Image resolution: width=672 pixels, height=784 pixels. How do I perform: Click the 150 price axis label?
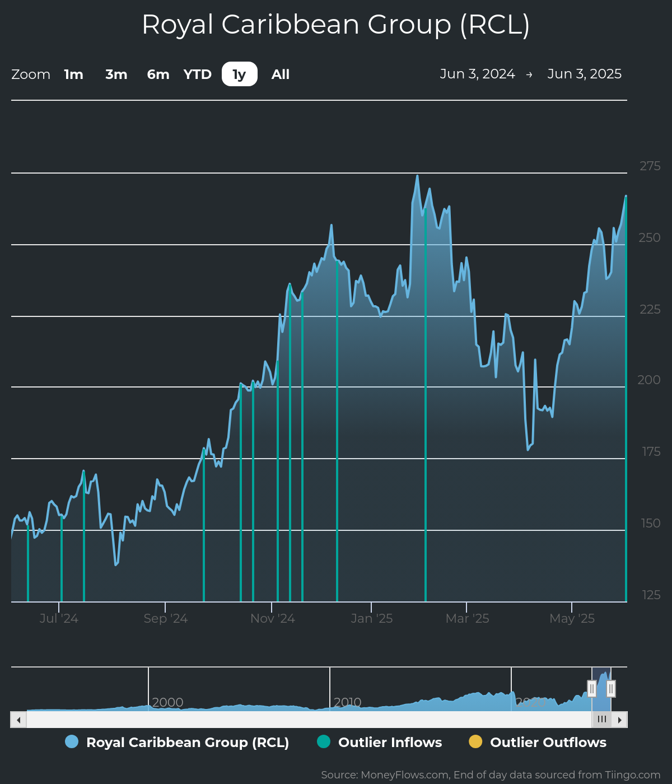[x=651, y=524]
